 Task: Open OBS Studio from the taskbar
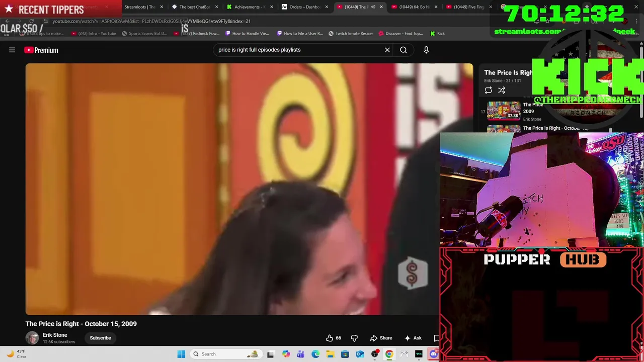(374, 354)
